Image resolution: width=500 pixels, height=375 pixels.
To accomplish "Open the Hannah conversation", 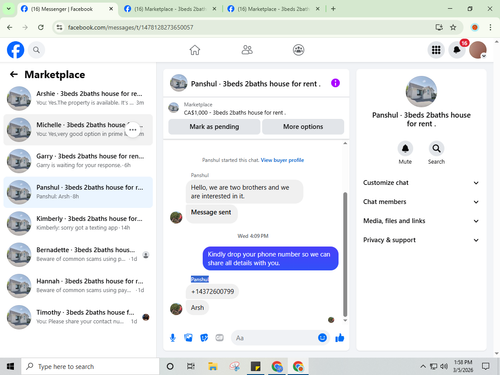I will coord(78,286).
